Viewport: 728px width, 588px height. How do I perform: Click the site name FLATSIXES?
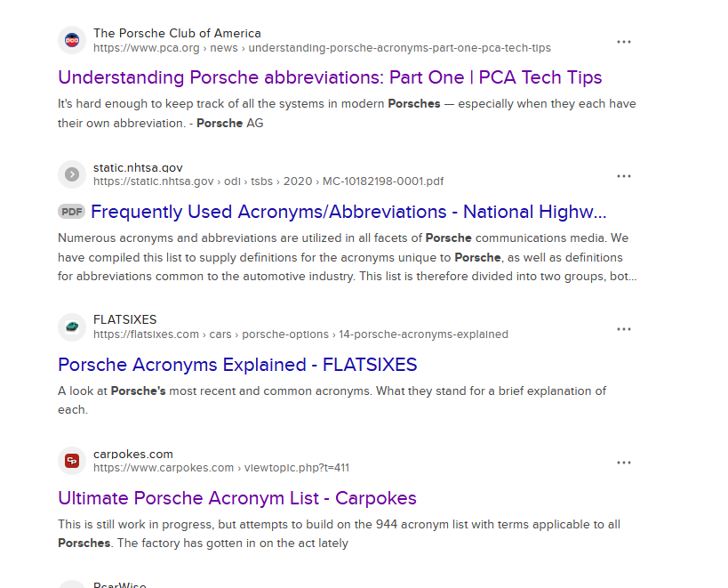click(125, 319)
